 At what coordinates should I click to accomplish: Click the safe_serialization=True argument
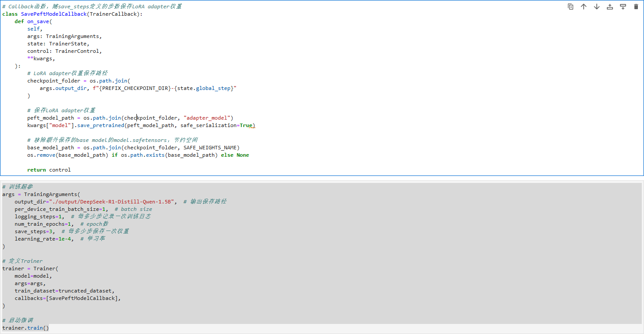coord(216,125)
